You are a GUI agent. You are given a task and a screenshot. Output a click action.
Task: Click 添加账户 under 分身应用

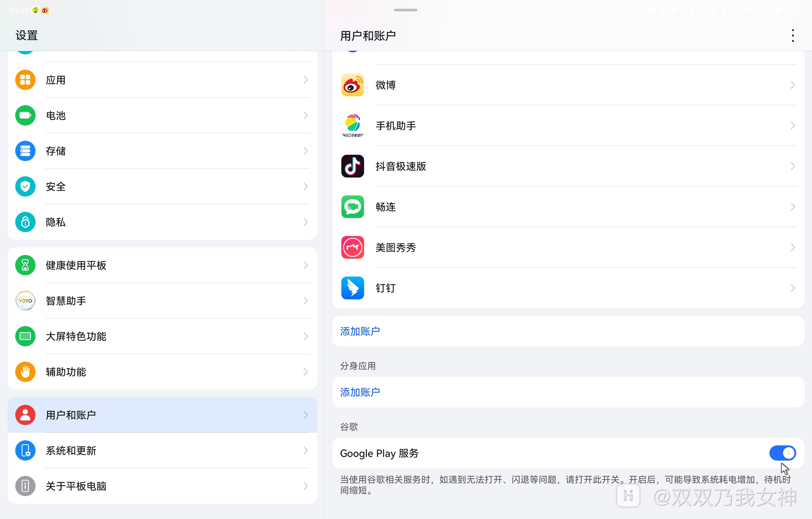tap(359, 392)
